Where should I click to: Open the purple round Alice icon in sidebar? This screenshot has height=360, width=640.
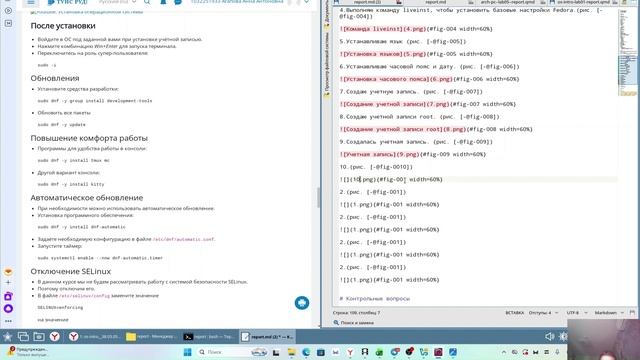click(x=8, y=309)
